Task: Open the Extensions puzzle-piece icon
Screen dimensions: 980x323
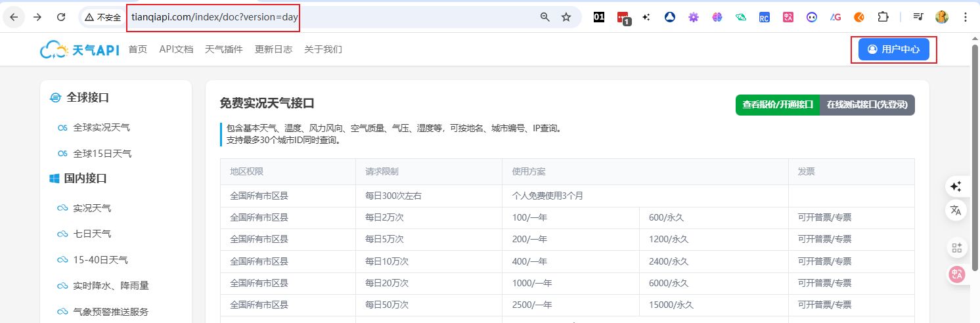Action: coord(883,17)
